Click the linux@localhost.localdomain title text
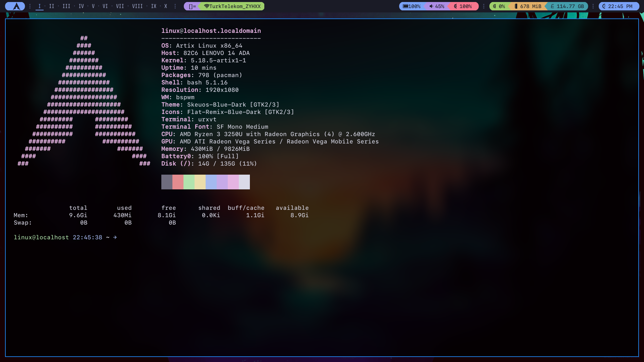The height and width of the screenshot is (362, 644). click(x=211, y=31)
